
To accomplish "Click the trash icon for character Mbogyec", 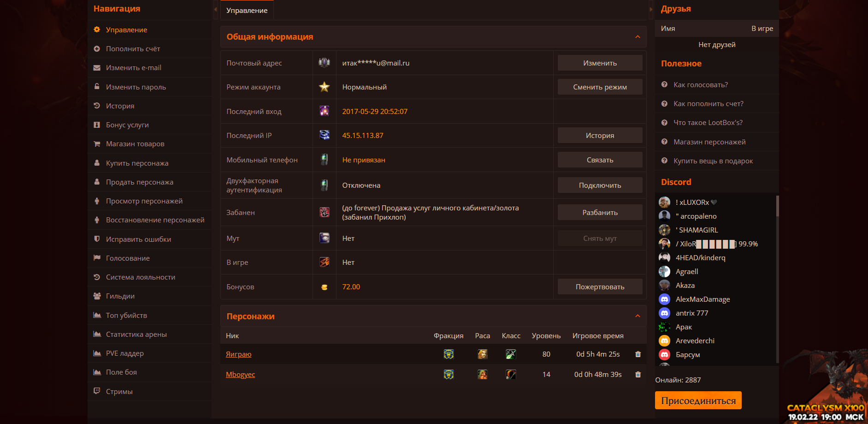I will click(638, 375).
